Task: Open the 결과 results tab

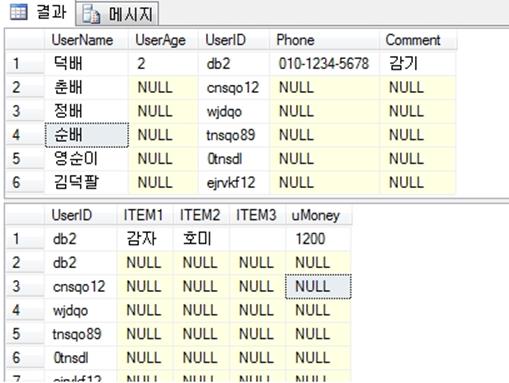Action: point(38,13)
